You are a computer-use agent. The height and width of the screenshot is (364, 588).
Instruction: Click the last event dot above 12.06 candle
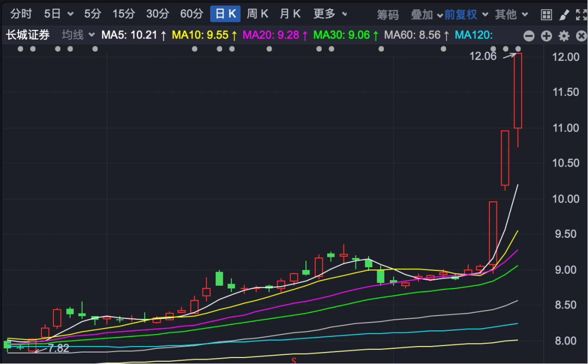pos(518,49)
